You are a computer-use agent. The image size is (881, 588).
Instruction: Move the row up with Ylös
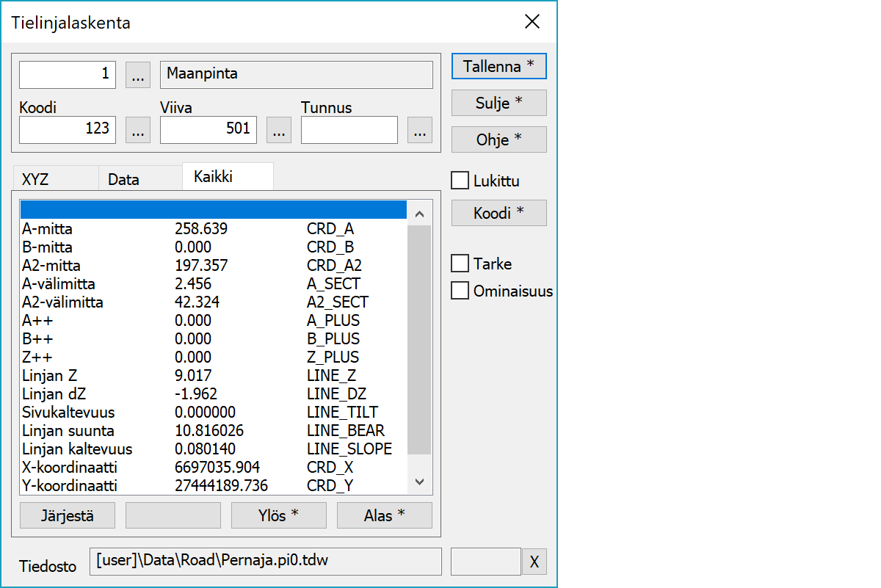[x=278, y=515]
